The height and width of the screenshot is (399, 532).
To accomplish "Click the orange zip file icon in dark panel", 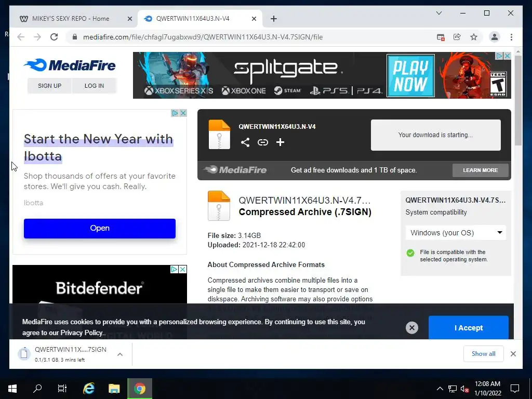I will (x=219, y=135).
